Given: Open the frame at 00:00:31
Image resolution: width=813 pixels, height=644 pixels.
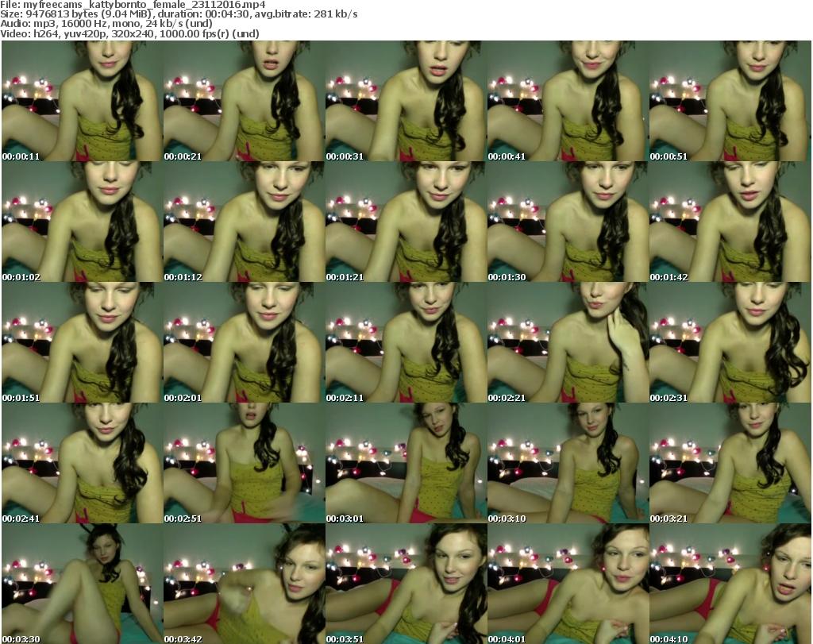Looking at the screenshot, I should coord(406,101).
